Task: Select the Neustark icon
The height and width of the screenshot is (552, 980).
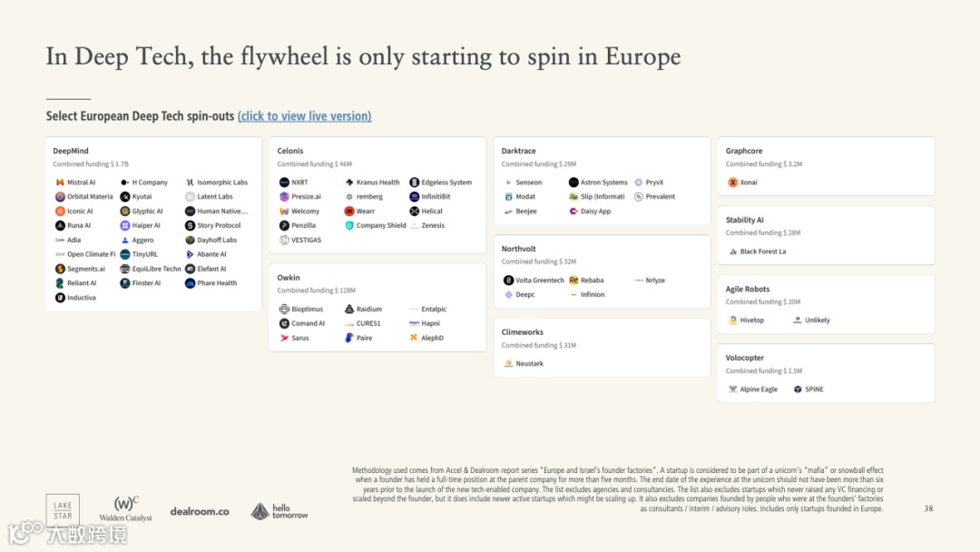Action: coord(508,364)
